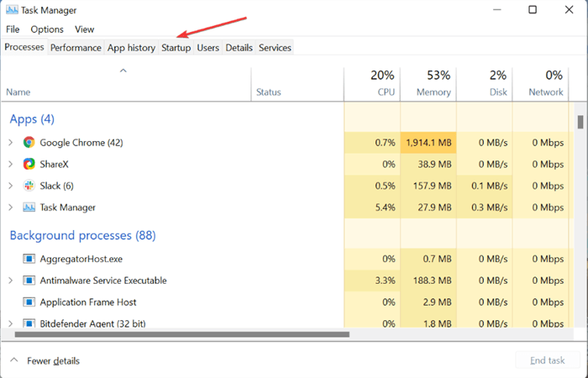Click ShareX's 38.9 MB memory cell
Screen dimensions: 588x378
tap(428, 165)
